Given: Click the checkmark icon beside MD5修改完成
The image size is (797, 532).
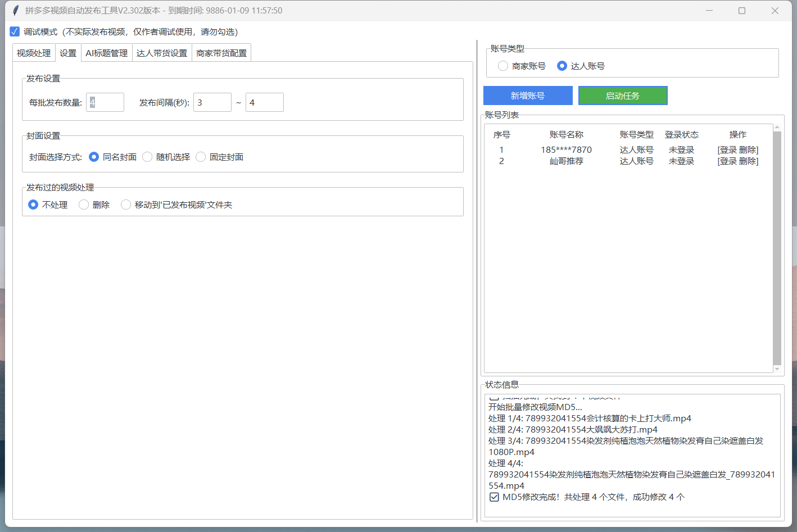Looking at the screenshot, I should pyautogui.click(x=494, y=497).
